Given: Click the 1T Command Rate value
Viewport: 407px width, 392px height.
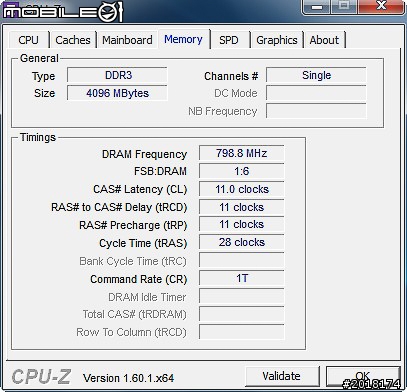Looking at the screenshot, I should [x=242, y=278].
